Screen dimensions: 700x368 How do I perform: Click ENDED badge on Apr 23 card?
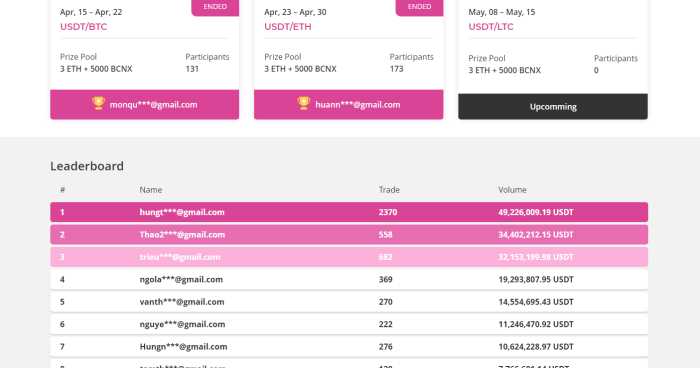tap(419, 7)
